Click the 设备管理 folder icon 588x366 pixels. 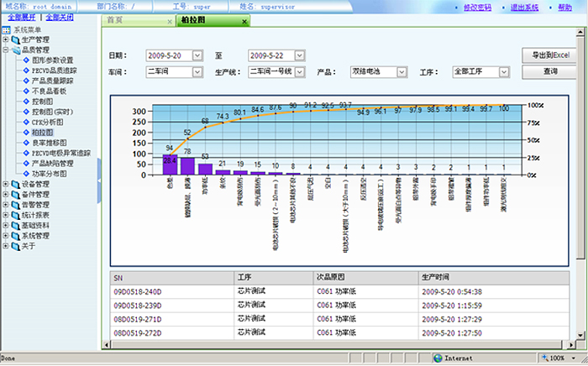pos(16,185)
